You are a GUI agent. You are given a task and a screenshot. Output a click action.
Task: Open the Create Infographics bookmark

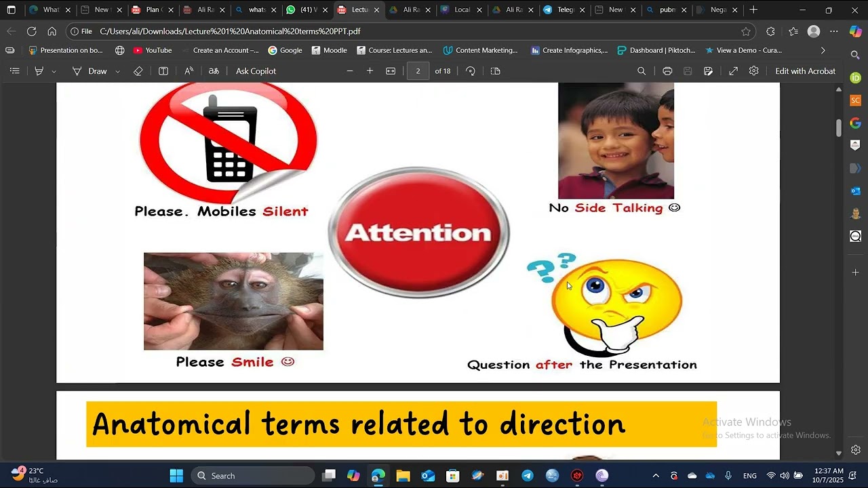568,50
